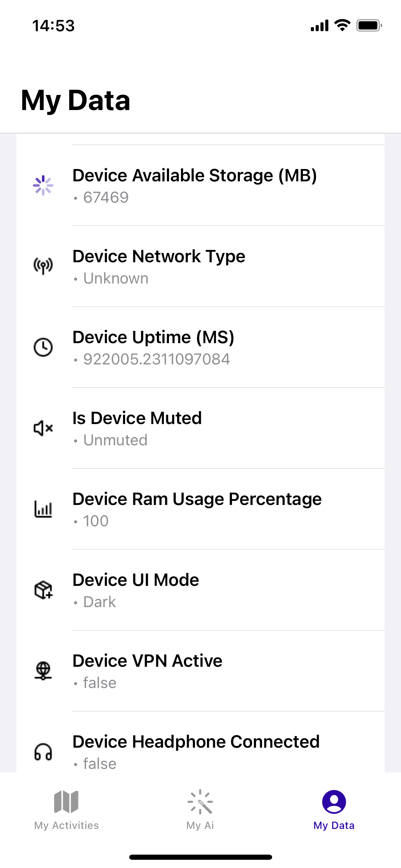Tap the iOS home indicator bar

point(200,857)
